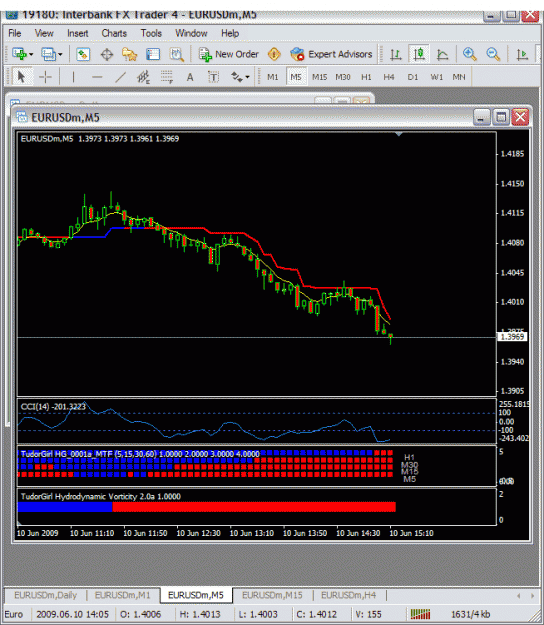This screenshot has width=544, height=625.
Task: Open the Window menu
Action: coord(191,33)
